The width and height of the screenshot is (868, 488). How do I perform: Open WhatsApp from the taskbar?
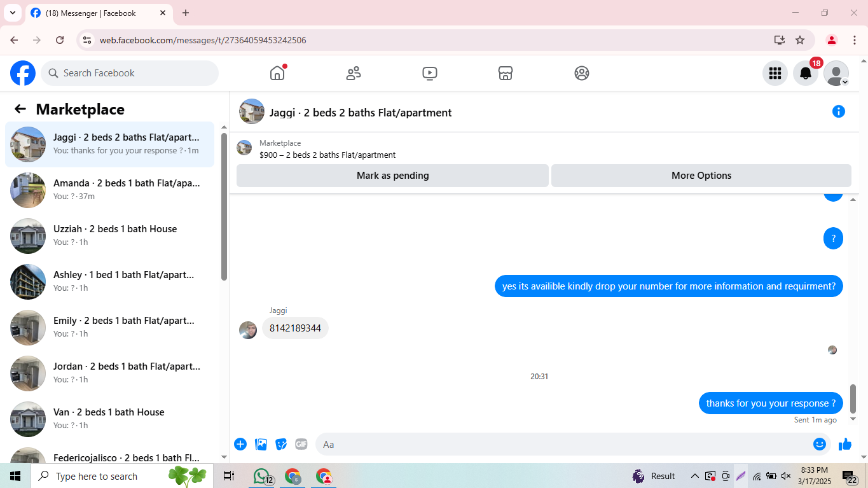[x=261, y=476]
